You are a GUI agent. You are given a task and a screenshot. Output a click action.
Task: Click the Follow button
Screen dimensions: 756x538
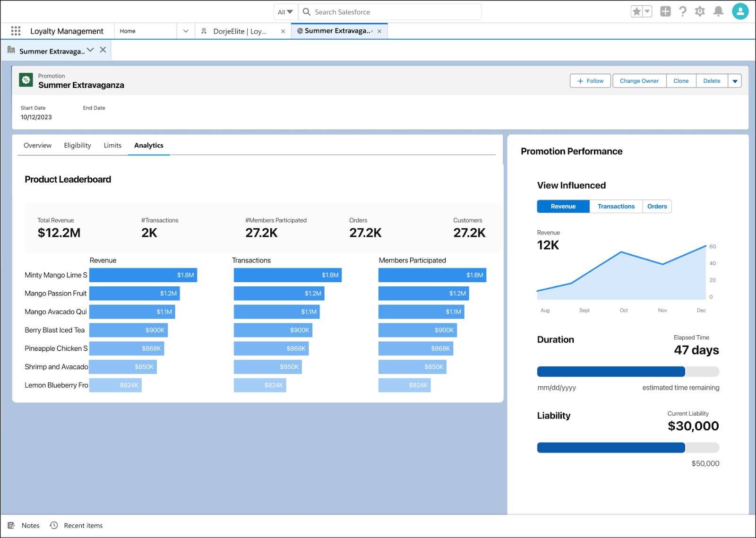[590, 81]
